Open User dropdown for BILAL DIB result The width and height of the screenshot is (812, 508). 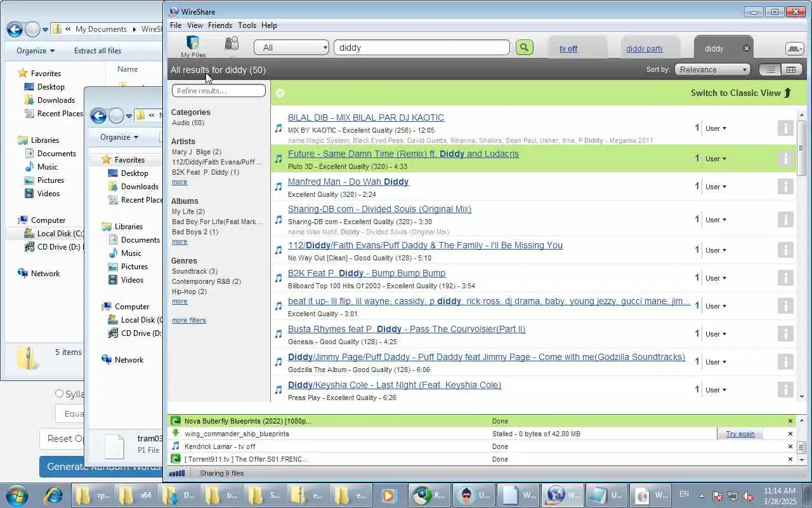tap(716, 128)
